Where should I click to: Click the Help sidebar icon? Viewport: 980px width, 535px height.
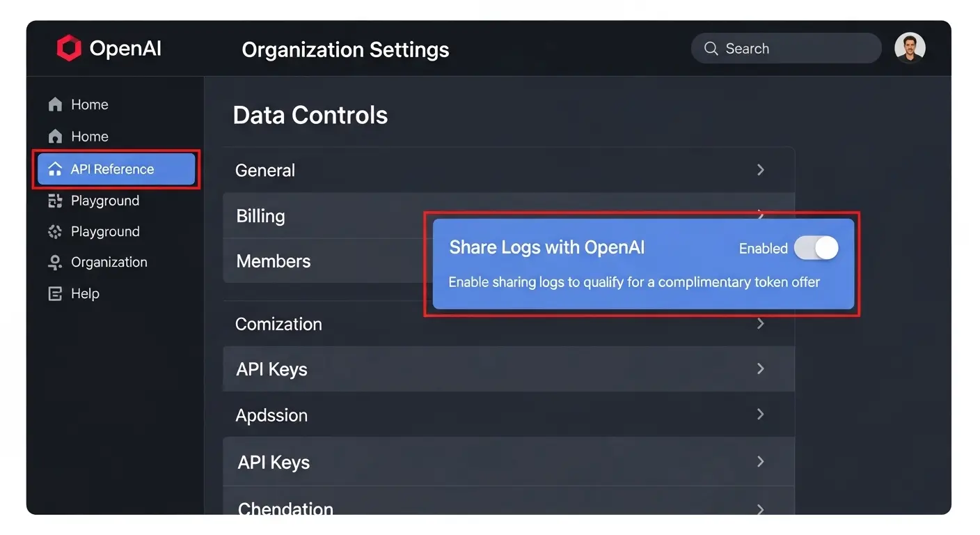(x=55, y=294)
